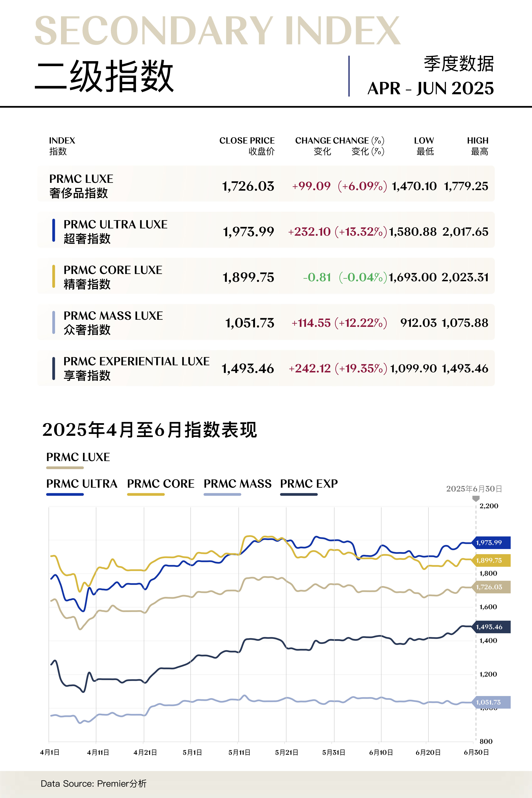Click the 5月11日 x-axis date label
Screen dimensions: 532x798
[x=239, y=753]
